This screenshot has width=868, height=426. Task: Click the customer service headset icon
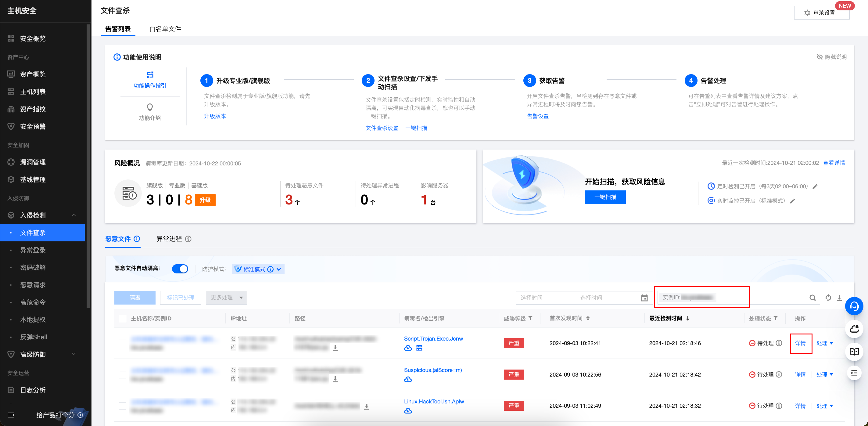click(854, 306)
